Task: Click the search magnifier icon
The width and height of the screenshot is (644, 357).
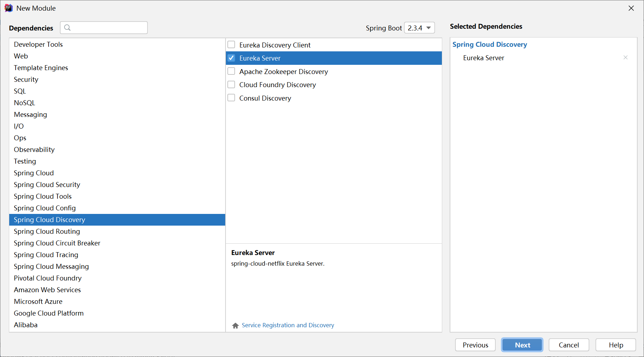Action: pos(67,28)
